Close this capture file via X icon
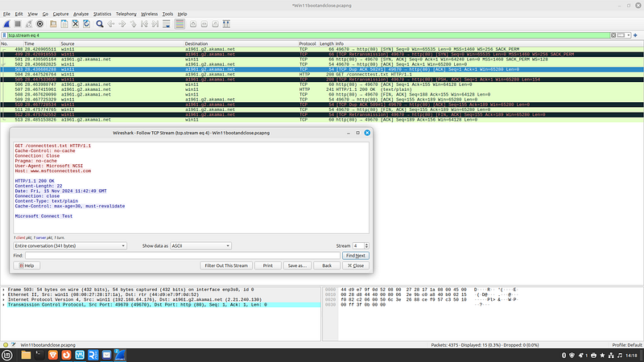Image resolution: width=644 pixels, height=362 pixels. pos(75,24)
